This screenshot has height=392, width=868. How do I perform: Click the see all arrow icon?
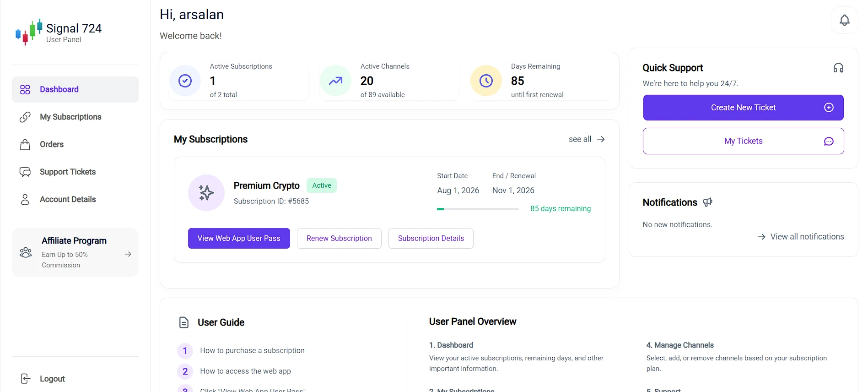coord(601,139)
